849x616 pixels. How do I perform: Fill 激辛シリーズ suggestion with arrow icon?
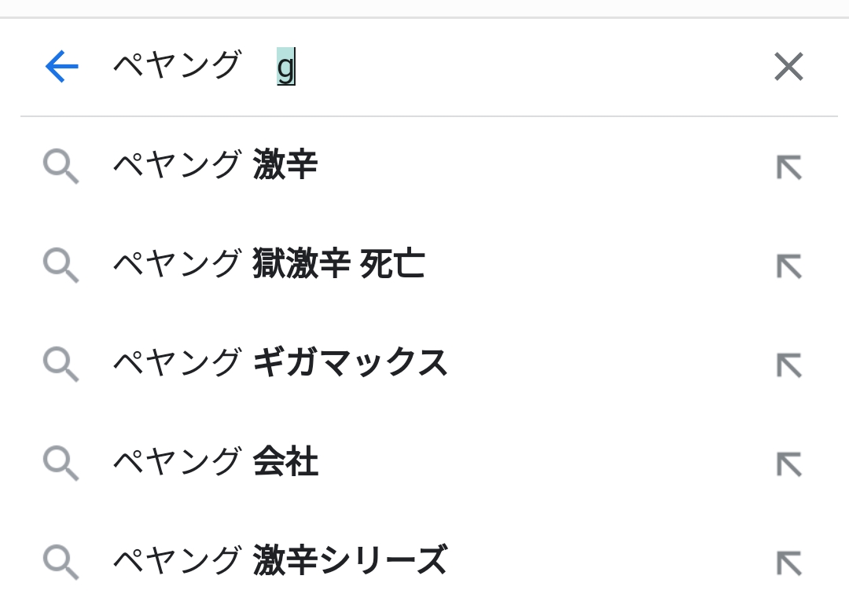coord(788,563)
